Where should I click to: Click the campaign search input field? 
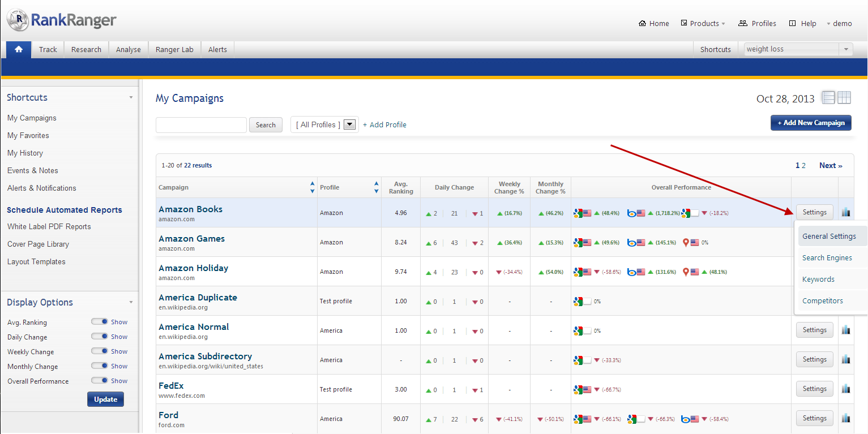(x=201, y=125)
